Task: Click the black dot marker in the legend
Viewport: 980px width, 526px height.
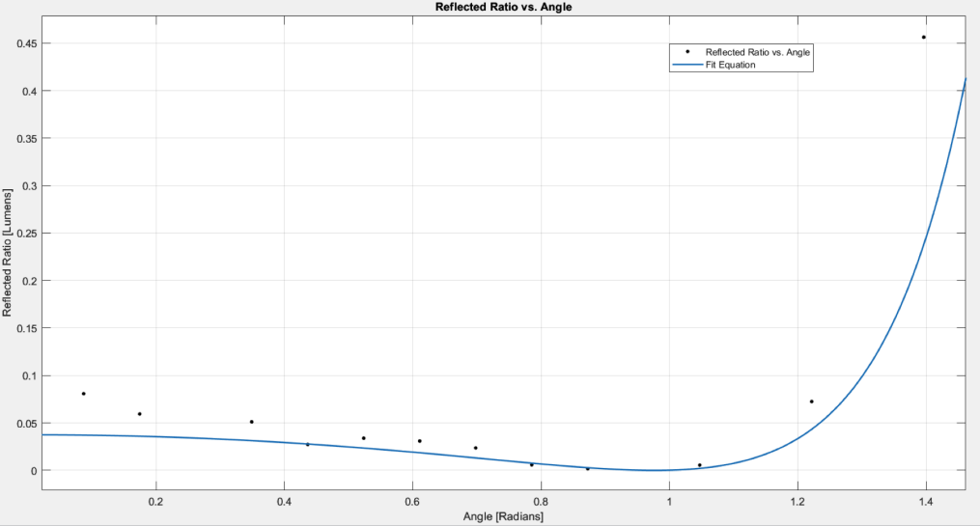Action: [686, 52]
